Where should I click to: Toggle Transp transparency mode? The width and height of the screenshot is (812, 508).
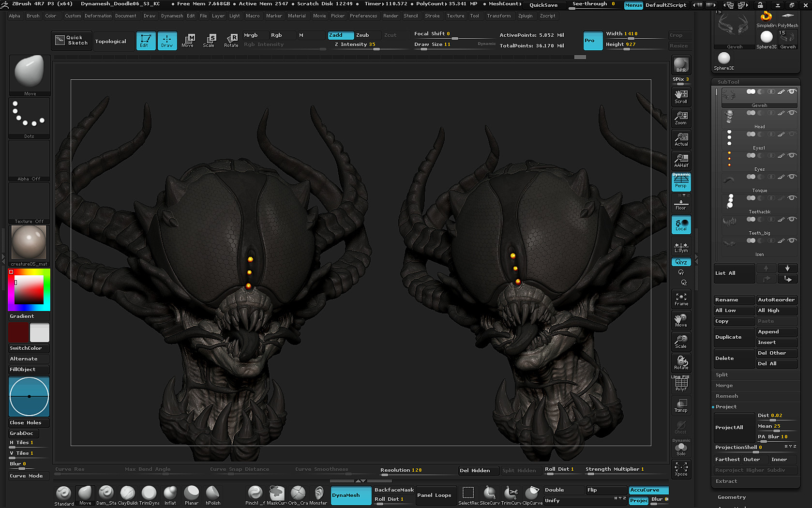point(681,405)
